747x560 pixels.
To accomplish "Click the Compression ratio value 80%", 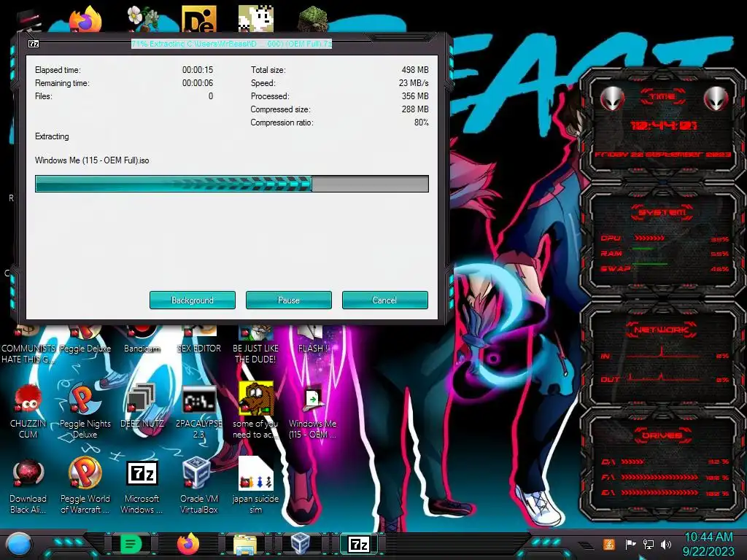I will tap(421, 122).
